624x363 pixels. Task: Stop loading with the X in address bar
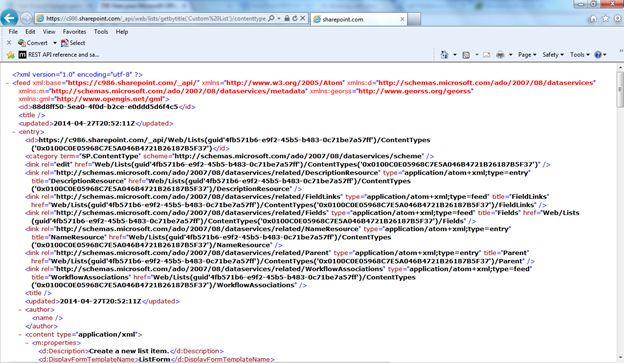point(303,18)
